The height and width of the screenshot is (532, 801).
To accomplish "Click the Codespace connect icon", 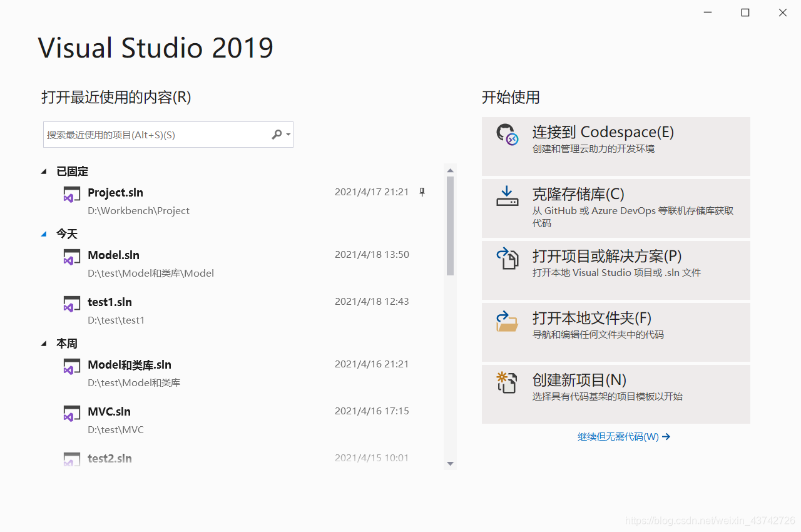I will [x=508, y=135].
